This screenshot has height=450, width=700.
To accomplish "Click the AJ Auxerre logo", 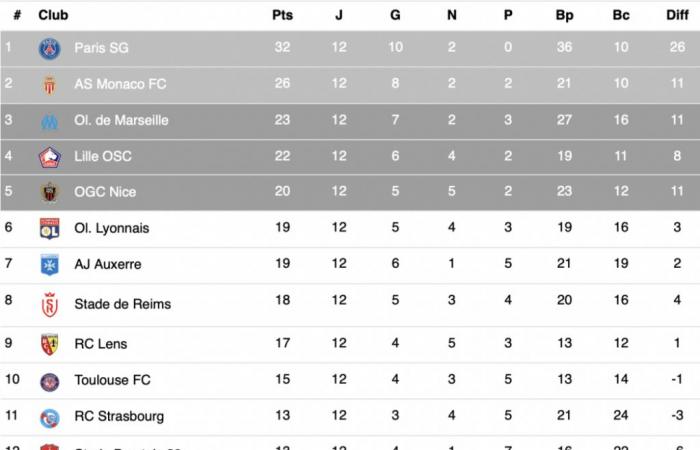I will pos(49,265).
